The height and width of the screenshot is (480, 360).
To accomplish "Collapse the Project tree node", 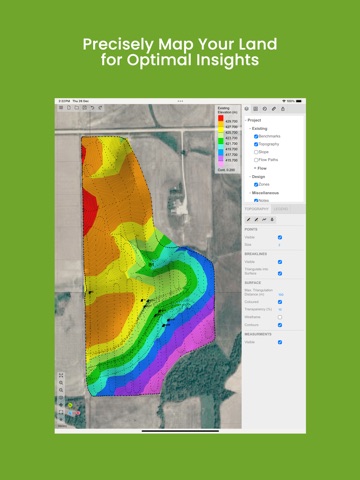I will (246, 120).
